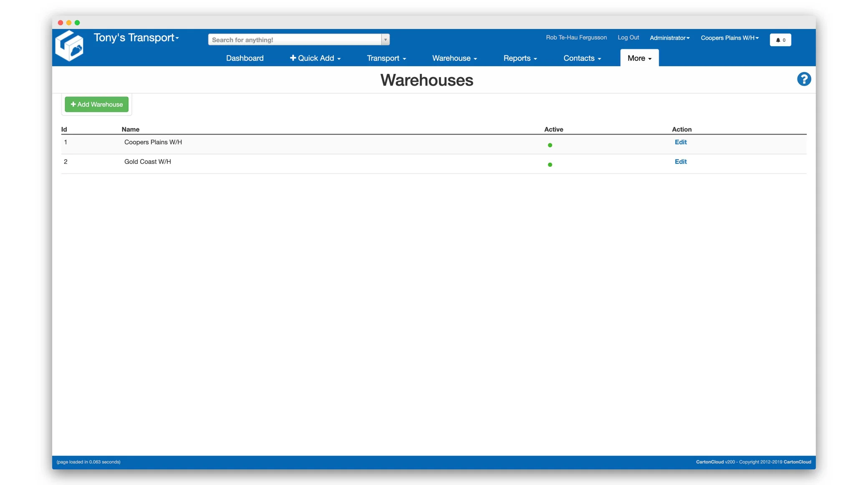
Task: Click the yellow window minimize dot
Action: click(x=69, y=23)
